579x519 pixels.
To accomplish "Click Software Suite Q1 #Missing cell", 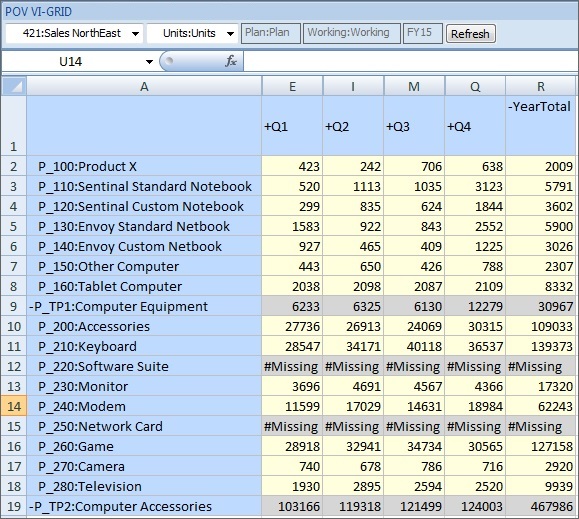I will tap(292, 366).
